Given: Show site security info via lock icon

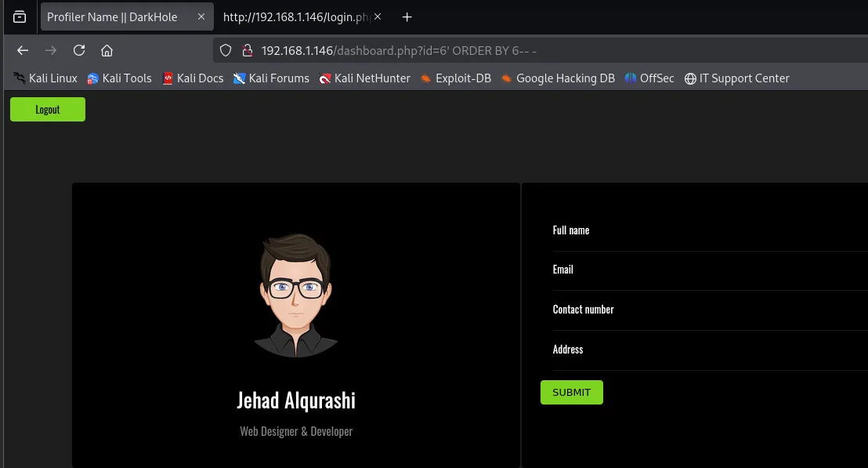Looking at the screenshot, I should tap(248, 50).
